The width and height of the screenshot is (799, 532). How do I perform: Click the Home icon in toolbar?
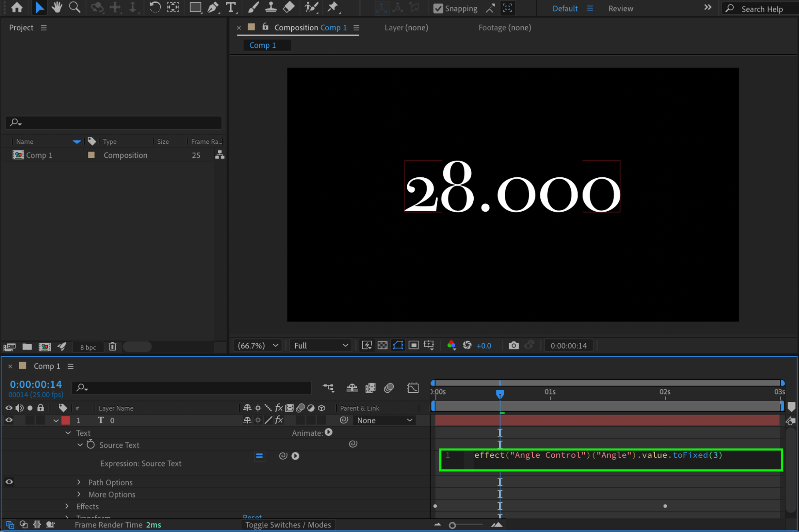[17, 7]
